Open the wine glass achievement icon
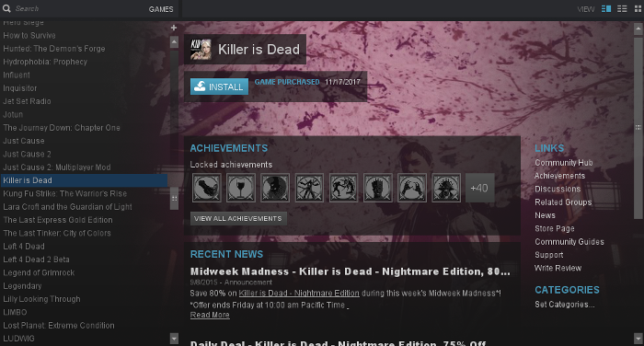 pyautogui.click(x=241, y=188)
